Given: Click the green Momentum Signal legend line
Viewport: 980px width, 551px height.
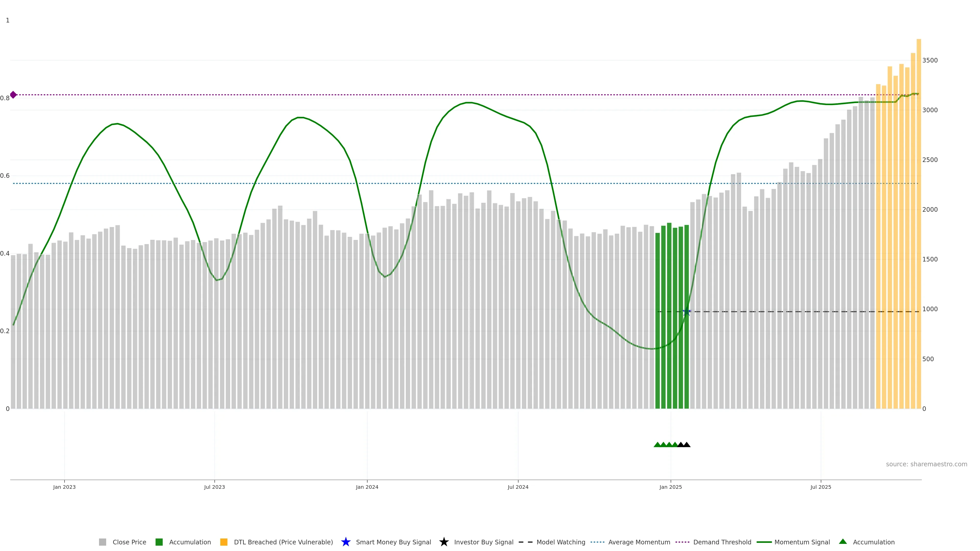Looking at the screenshot, I should [x=764, y=542].
